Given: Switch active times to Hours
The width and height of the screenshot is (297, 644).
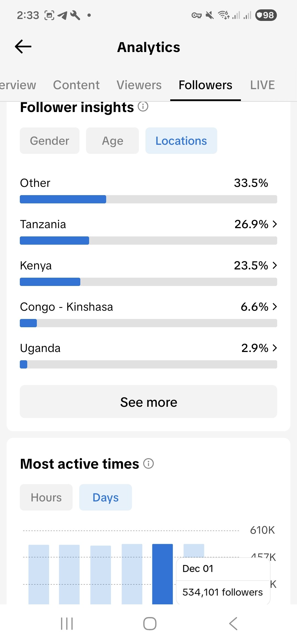Looking at the screenshot, I should tap(46, 497).
